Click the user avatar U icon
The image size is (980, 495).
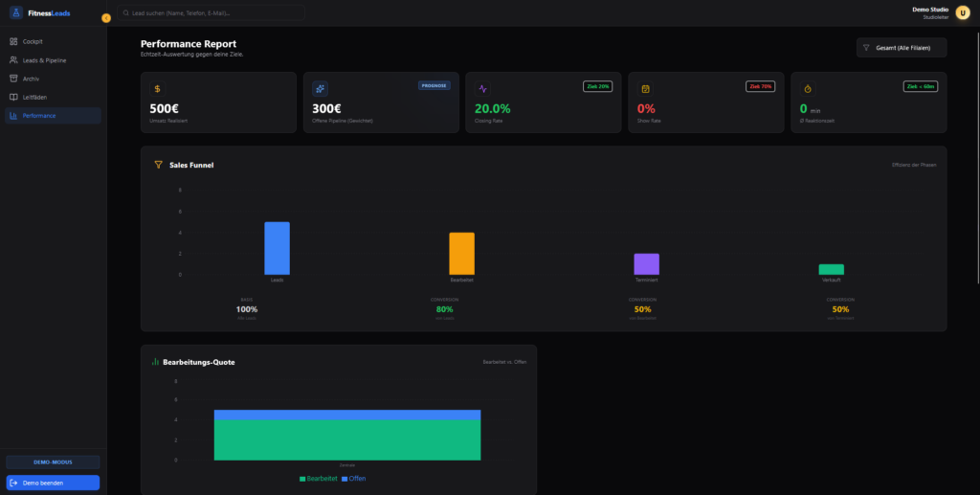[x=962, y=13]
